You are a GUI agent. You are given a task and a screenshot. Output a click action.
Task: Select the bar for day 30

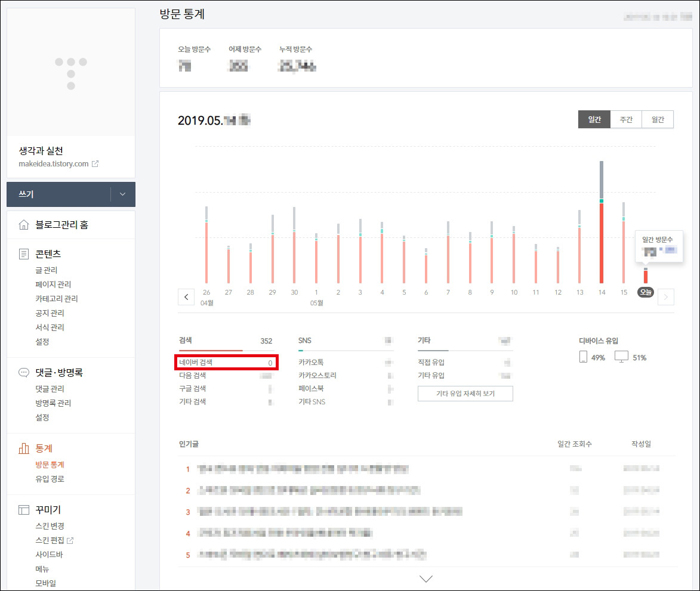(294, 245)
